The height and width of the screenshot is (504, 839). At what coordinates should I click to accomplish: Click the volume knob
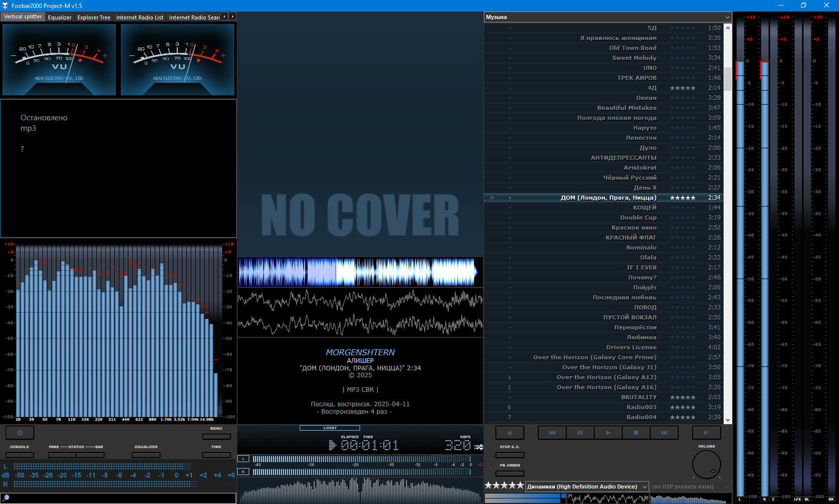(x=706, y=465)
